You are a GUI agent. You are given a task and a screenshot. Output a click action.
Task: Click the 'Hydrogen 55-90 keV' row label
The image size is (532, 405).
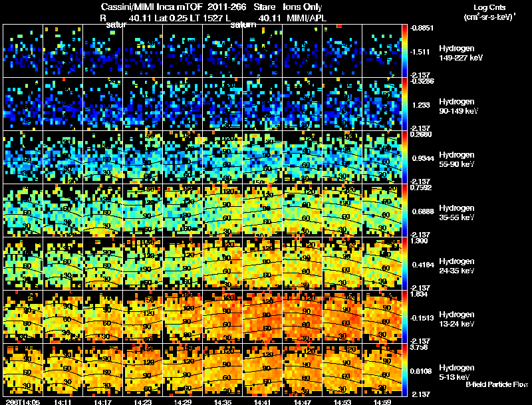(x=457, y=160)
